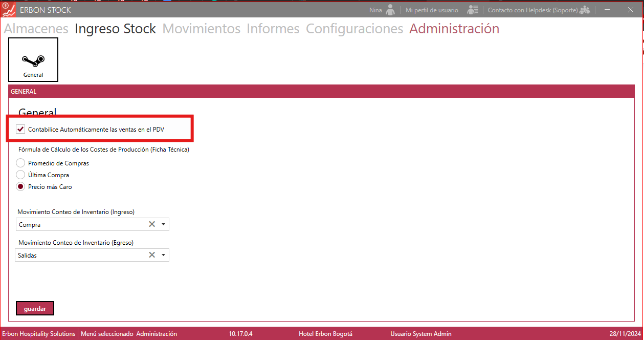Image resolution: width=644 pixels, height=340 pixels.
Task: Expand the Ingreso movement dropdown arrow
Action: coord(163,224)
